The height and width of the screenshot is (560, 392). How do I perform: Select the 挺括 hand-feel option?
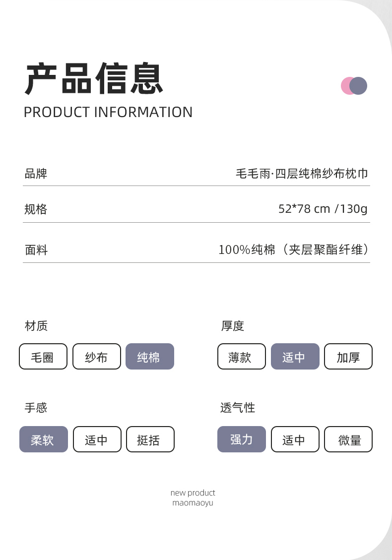pos(150,439)
